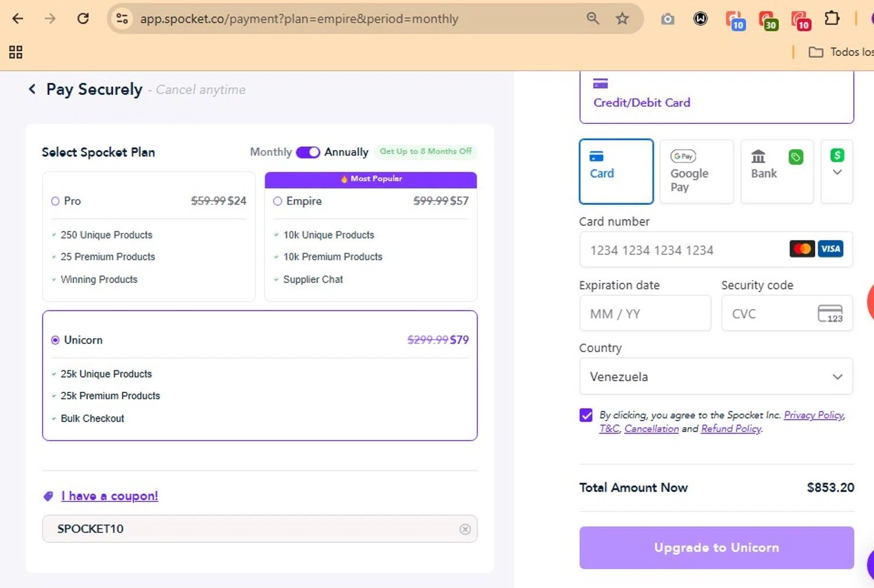Open the Privacy Policy link
The height and width of the screenshot is (588, 874).
(x=814, y=415)
